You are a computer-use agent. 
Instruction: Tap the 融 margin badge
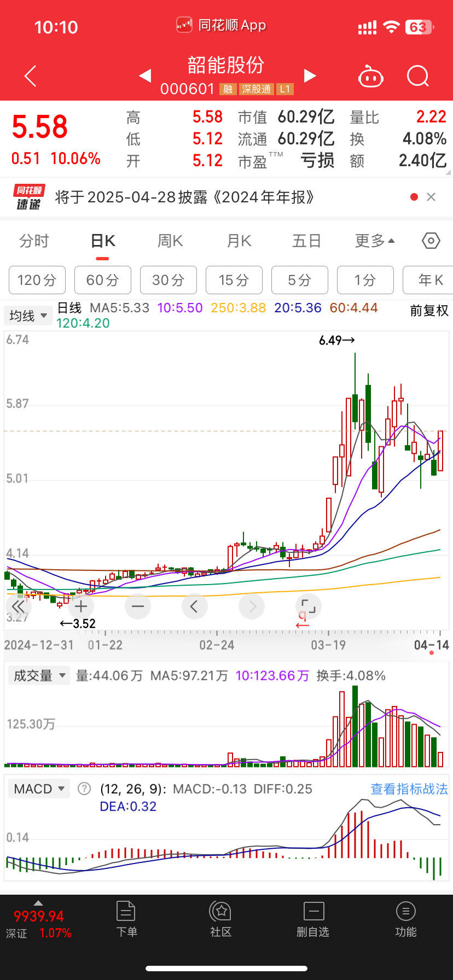(x=228, y=89)
